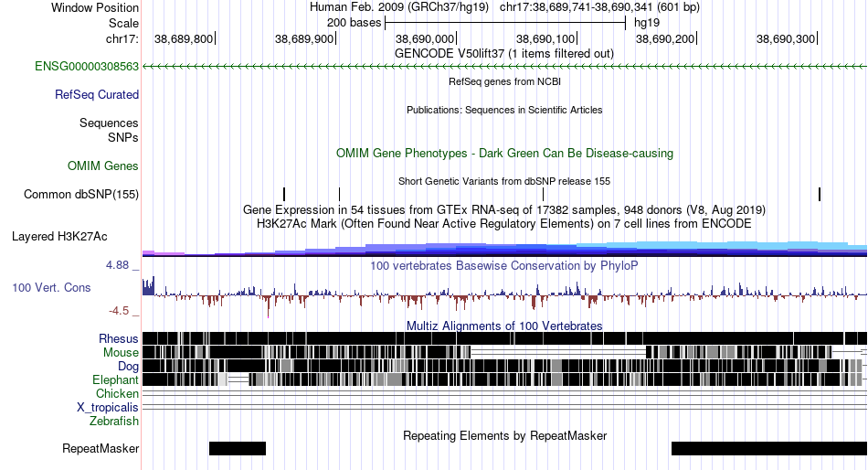Select the X_tropicalis alignment row label

108,408
